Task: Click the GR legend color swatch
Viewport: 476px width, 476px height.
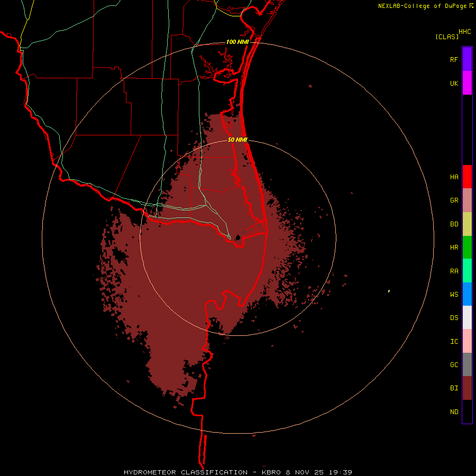Action: (x=467, y=200)
